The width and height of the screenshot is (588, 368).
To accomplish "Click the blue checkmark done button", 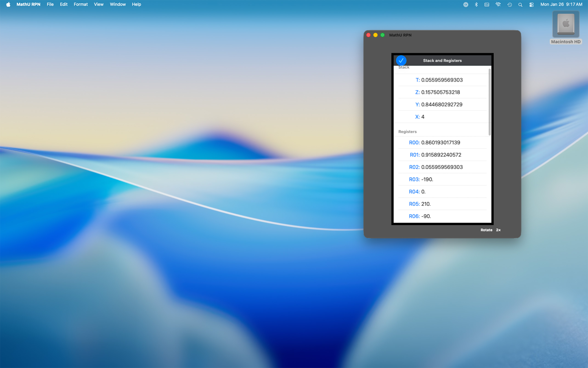I will point(401,60).
